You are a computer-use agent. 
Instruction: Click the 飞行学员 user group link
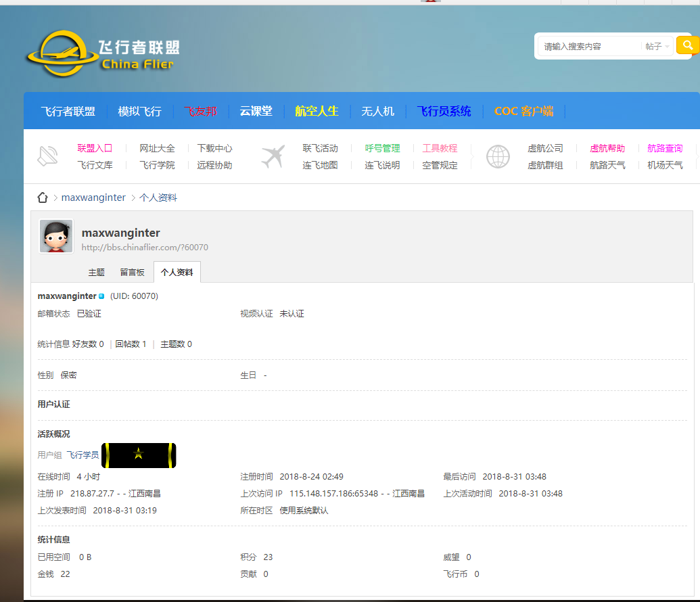83,455
